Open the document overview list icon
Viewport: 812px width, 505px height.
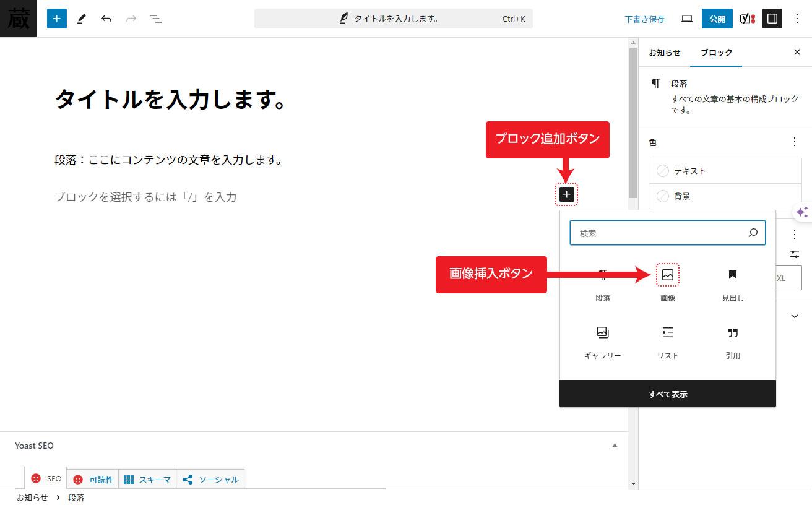pyautogui.click(x=156, y=19)
